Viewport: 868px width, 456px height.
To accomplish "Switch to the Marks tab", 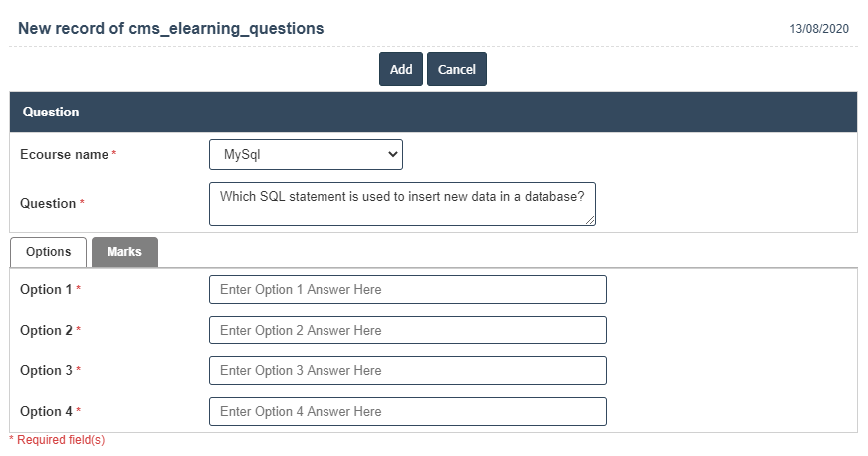I will coord(124,252).
